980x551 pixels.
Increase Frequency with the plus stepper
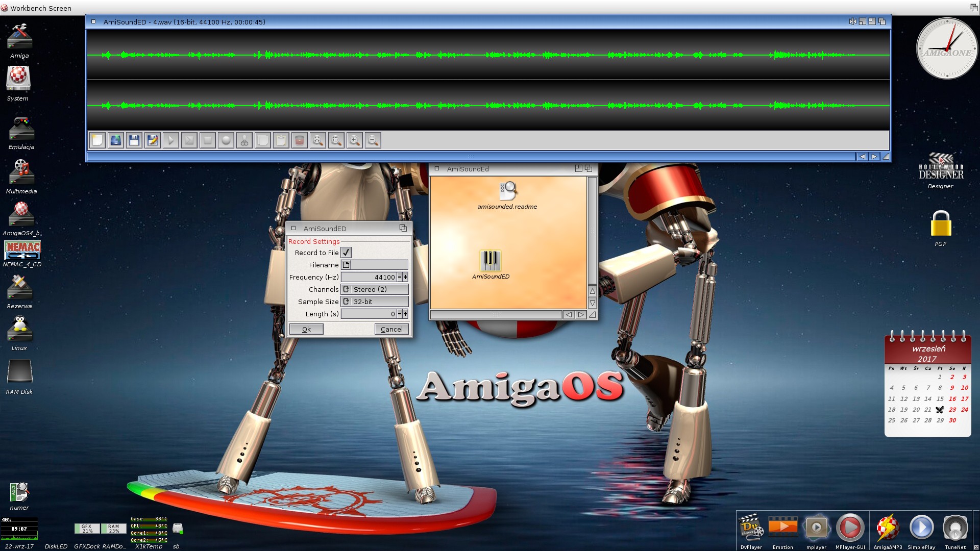(x=405, y=277)
